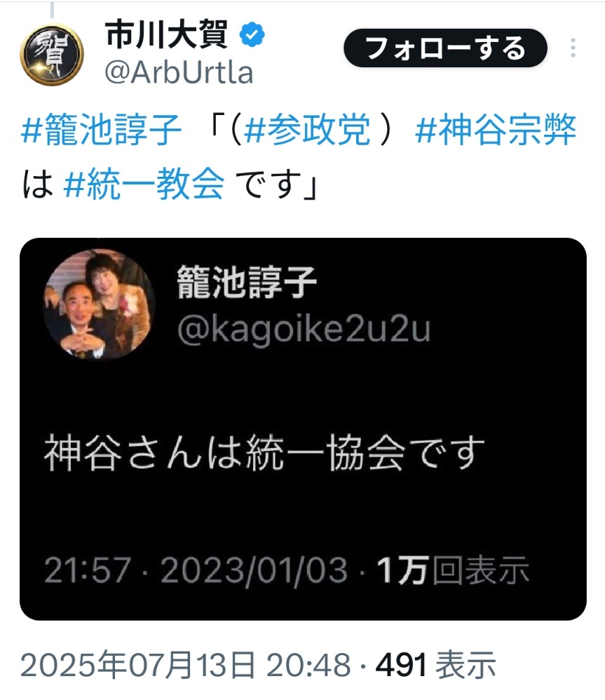Open hashtag #籠池諄子
The height and width of the screenshot is (700, 605).
(x=101, y=130)
